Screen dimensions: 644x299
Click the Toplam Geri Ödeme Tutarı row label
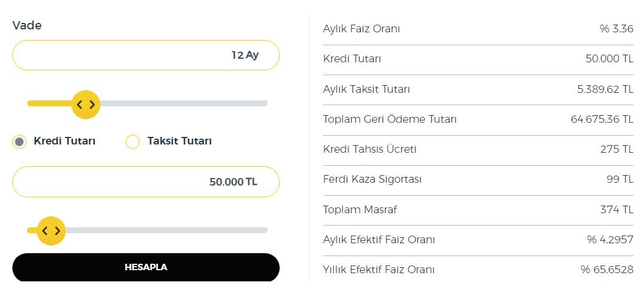390,119
